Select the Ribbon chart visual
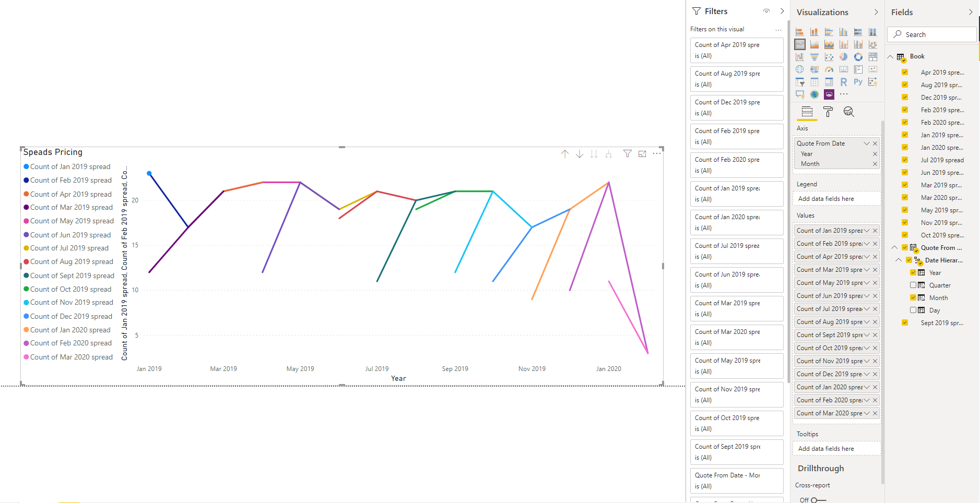 [872, 44]
